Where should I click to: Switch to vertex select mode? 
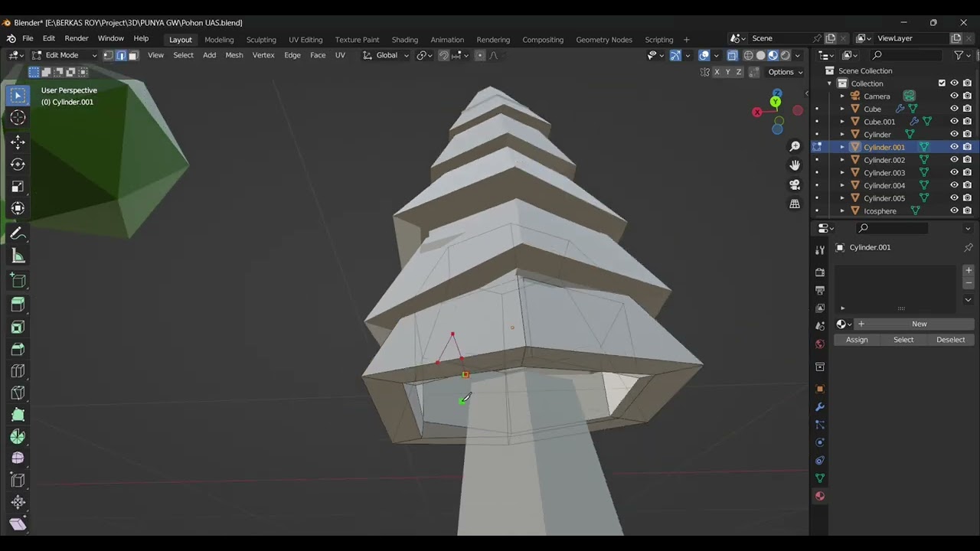coord(108,55)
